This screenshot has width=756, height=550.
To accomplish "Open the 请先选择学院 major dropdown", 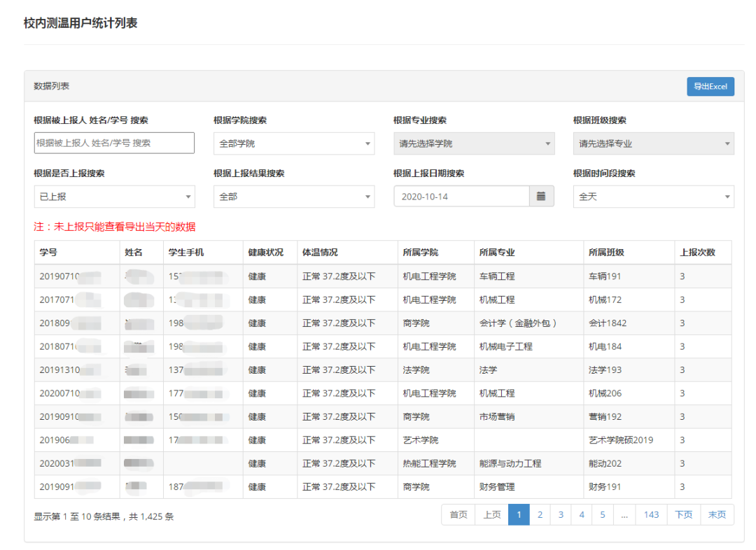I will (x=474, y=143).
